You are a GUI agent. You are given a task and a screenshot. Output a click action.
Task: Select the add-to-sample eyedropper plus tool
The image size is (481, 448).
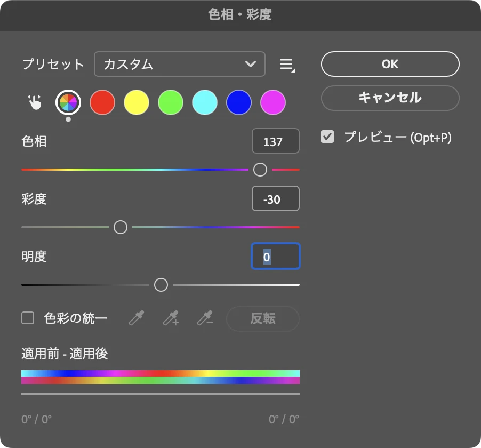click(171, 318)
